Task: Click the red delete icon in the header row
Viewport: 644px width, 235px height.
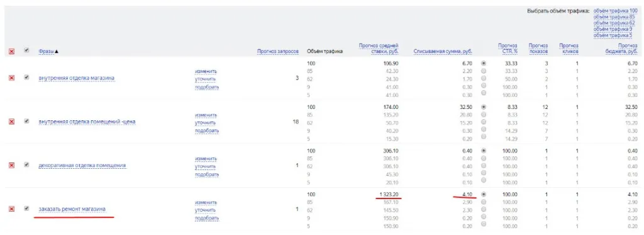Action: [11, 52]
